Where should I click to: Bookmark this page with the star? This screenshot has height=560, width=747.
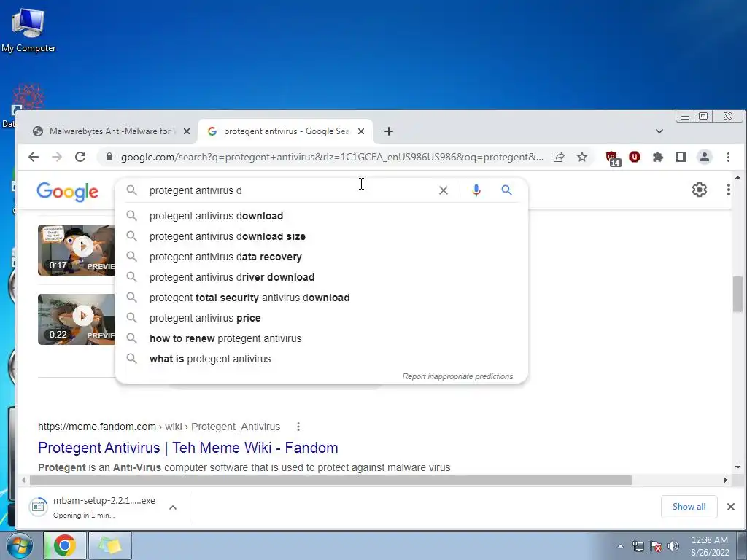click(582, 157)
